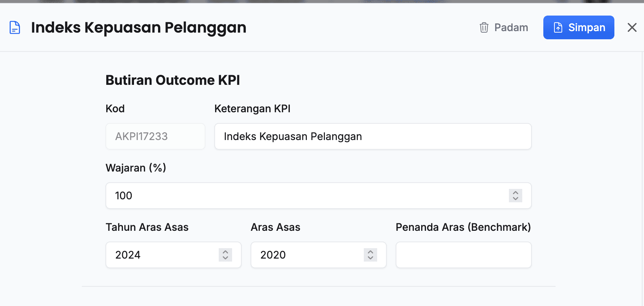The image size is (644, 306).
Task: Close the KPI form with the X
Action: pyautogui.click(x=632, y=27)
